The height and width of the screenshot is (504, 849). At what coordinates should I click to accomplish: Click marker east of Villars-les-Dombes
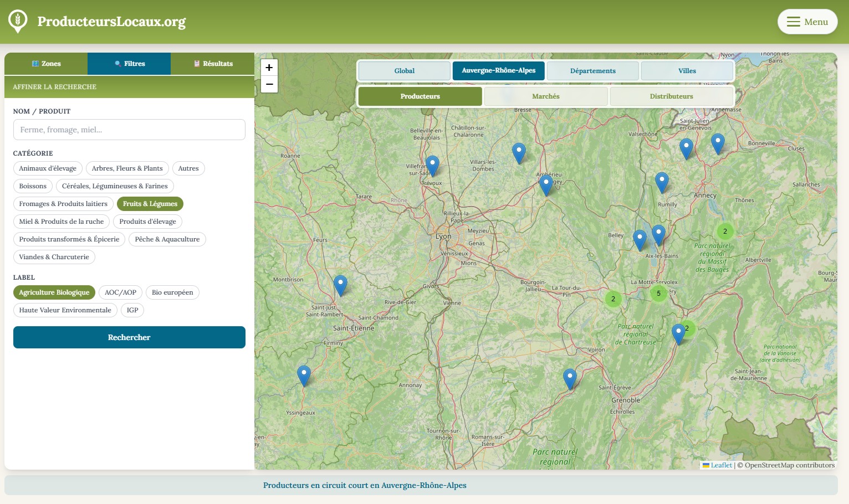[519, 153]
